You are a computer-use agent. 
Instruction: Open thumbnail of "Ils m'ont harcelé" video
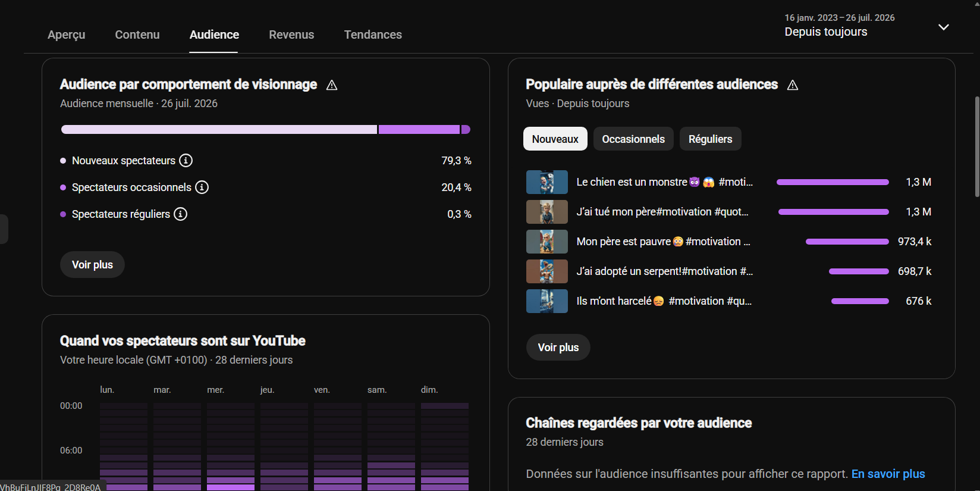[x=547, y=301]
